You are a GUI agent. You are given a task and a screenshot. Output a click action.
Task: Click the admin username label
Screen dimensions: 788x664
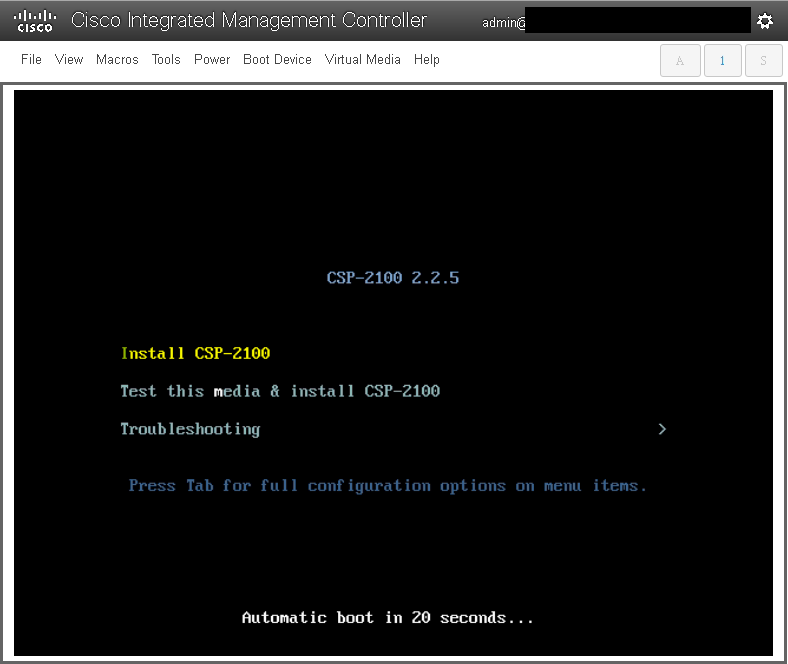(504, 23)
